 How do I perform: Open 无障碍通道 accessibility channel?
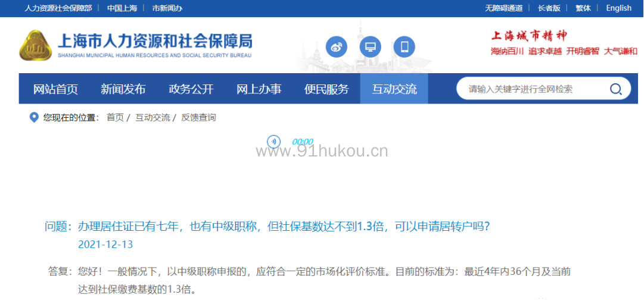click(x=503, y=8)
